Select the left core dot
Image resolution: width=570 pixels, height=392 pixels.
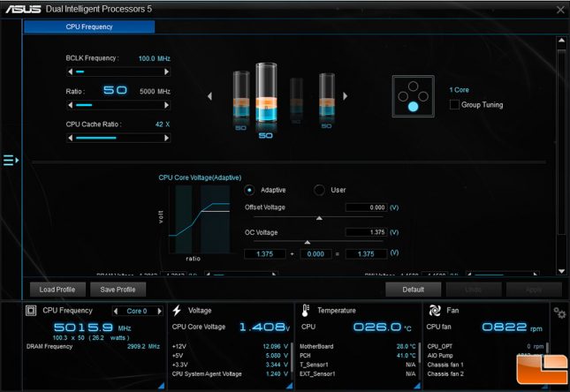403,96
